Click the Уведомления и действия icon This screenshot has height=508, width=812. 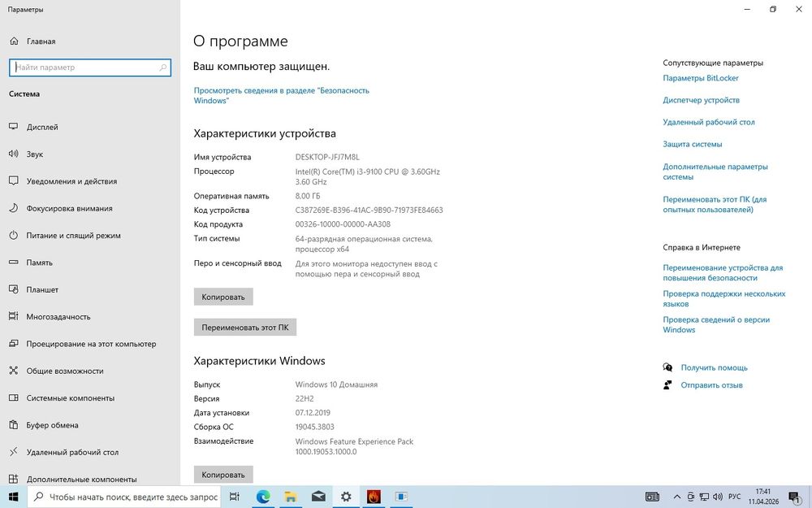click(14, 181)
